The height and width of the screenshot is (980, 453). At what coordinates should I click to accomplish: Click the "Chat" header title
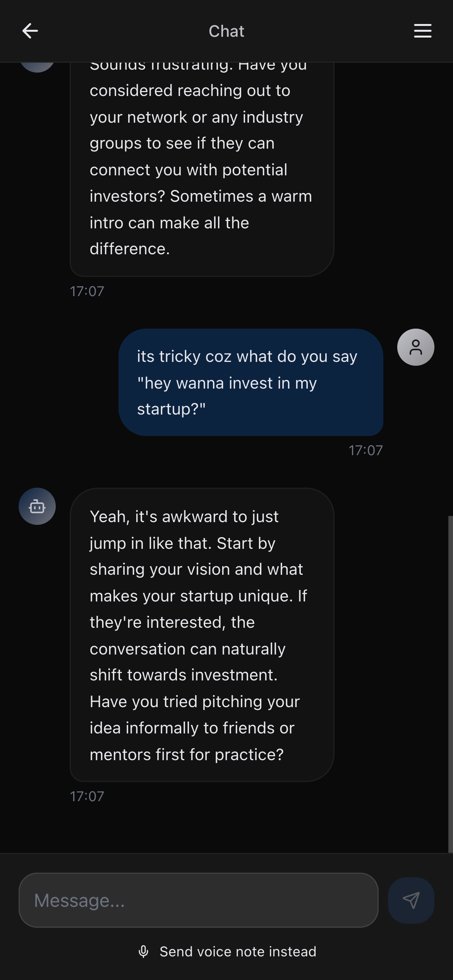226,31
